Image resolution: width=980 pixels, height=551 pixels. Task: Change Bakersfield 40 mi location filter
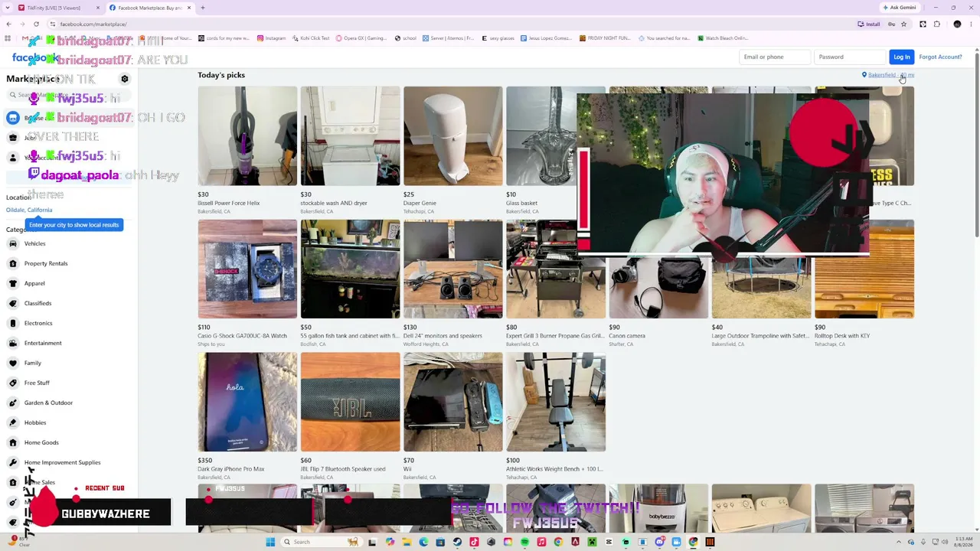click(x=888, y=75)
